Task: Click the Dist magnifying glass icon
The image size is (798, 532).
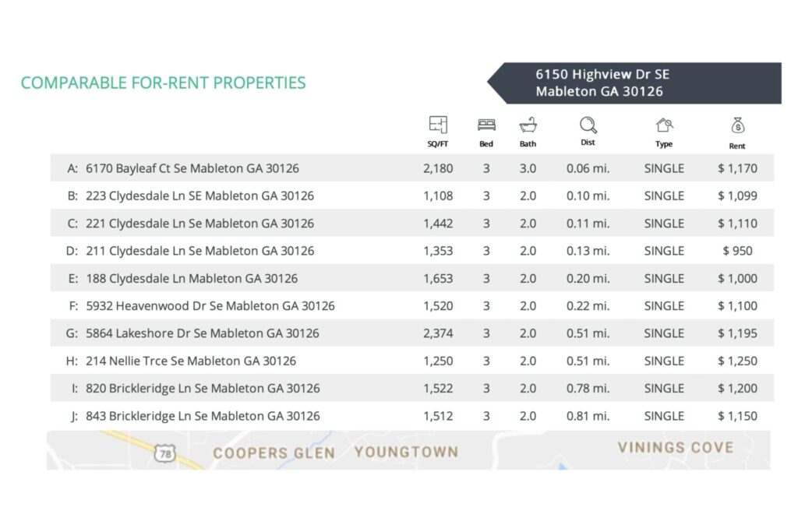Action: click(588, 124)
